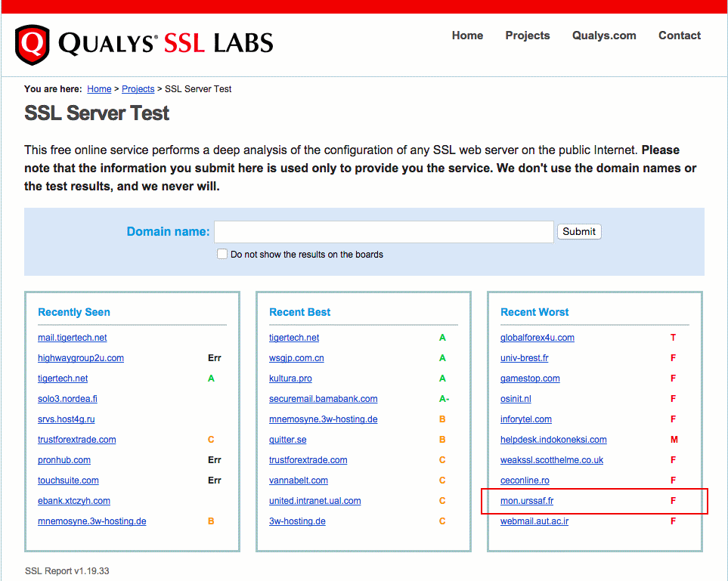Open tigertech.net link in Recent Best
Viewport: 728px width, 581px height.
(x=294, y=338)
